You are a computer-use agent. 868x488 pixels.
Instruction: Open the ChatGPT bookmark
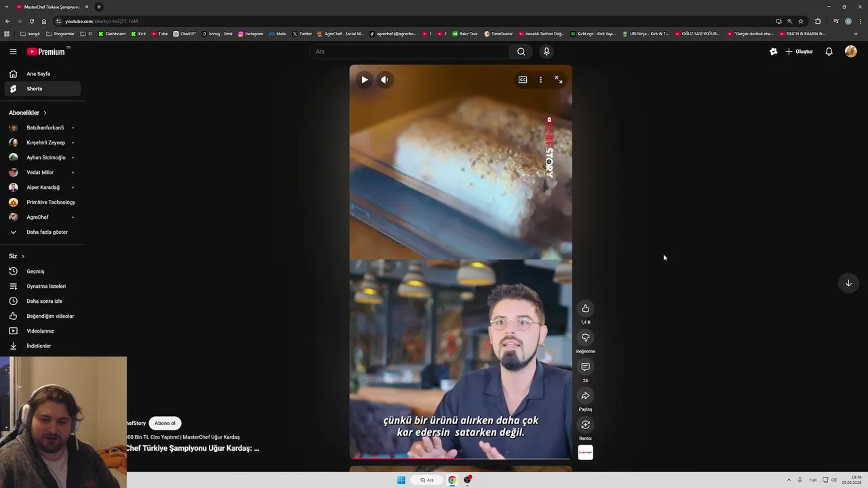[x=184, y=34]
